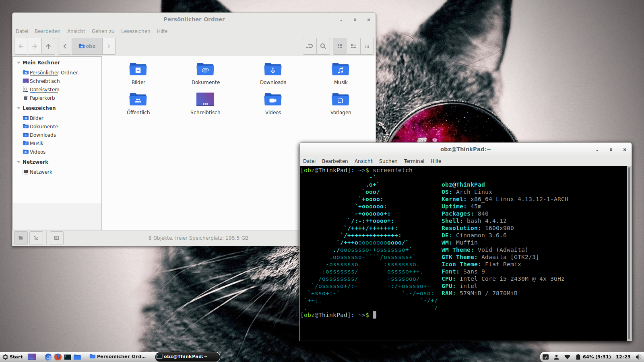Select the Dokumente folder icon
Viewport: 644px width, 362px height.
tap(205, 70)
